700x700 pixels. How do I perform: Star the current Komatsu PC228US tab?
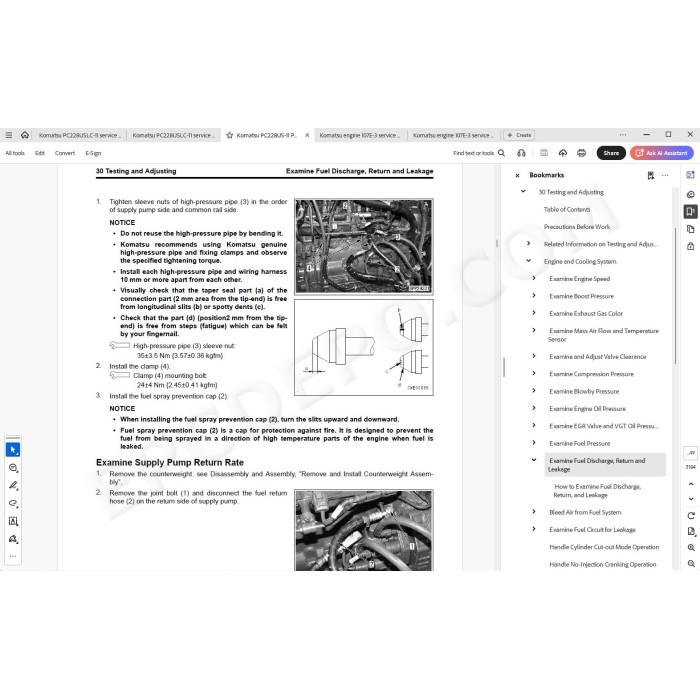pyautogui.click(x=229, y=135)
